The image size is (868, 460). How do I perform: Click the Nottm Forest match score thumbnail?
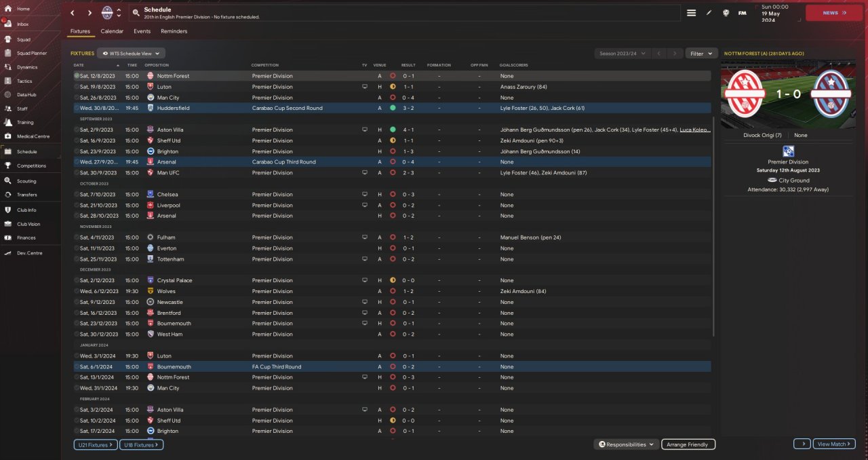pos(789,94)
